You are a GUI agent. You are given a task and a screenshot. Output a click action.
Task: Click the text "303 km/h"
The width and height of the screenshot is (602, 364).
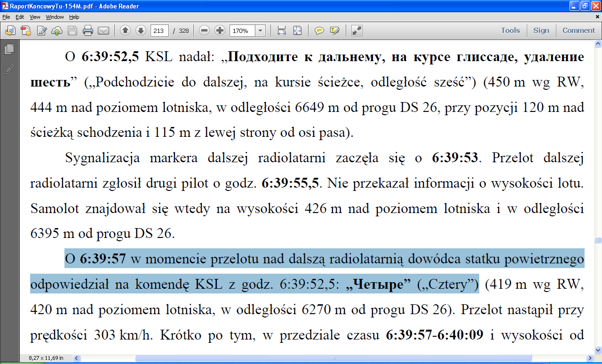[x=122, y=335]
